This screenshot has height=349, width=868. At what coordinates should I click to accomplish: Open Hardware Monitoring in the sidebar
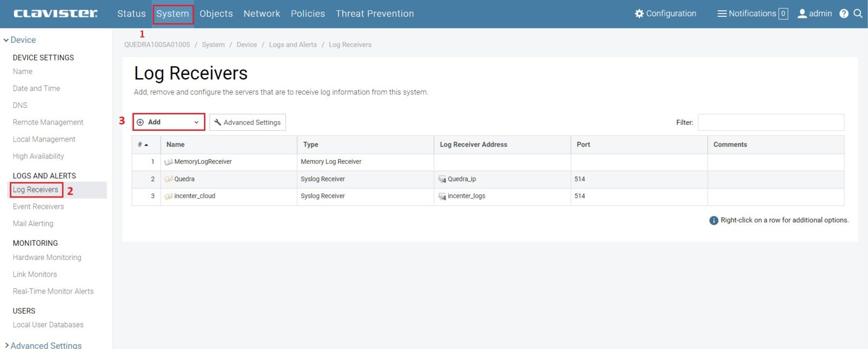click(x=47, y=258)
